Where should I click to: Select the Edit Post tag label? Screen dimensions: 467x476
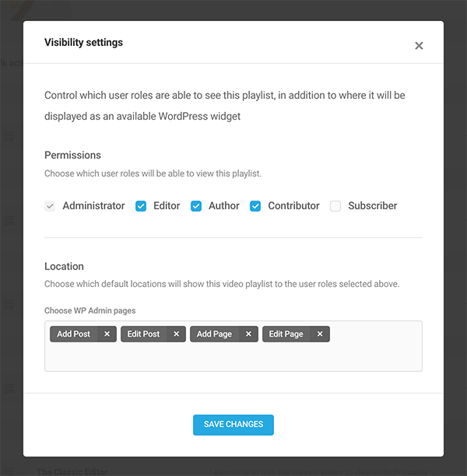[x=143, y=334]
